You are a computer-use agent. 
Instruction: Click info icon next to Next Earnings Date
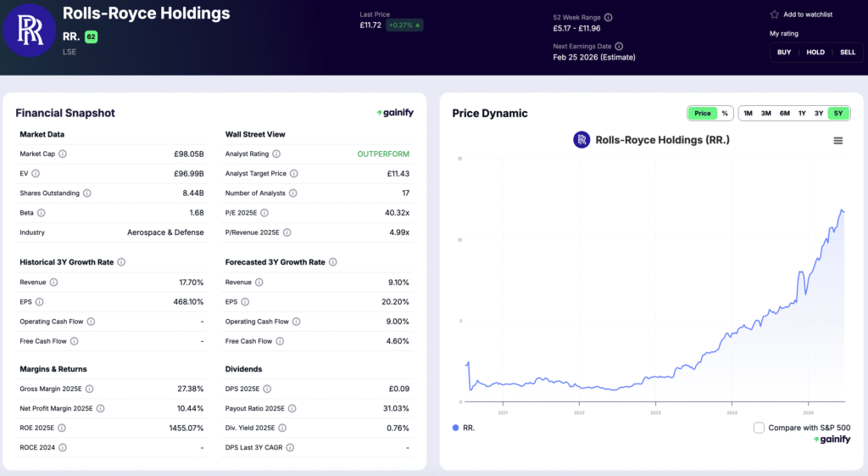tap(619, 46)
